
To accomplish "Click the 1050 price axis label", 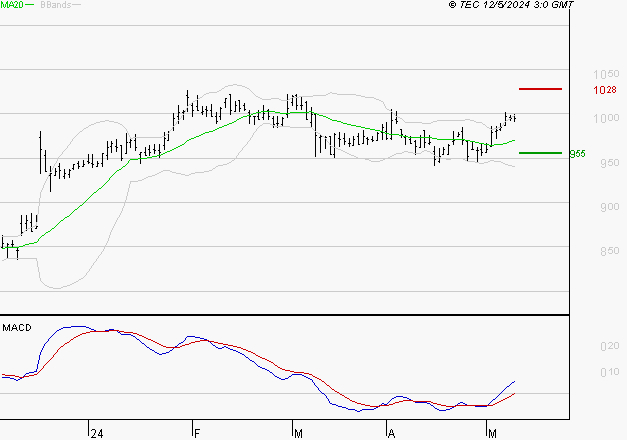I will click(x=606, y=74).
